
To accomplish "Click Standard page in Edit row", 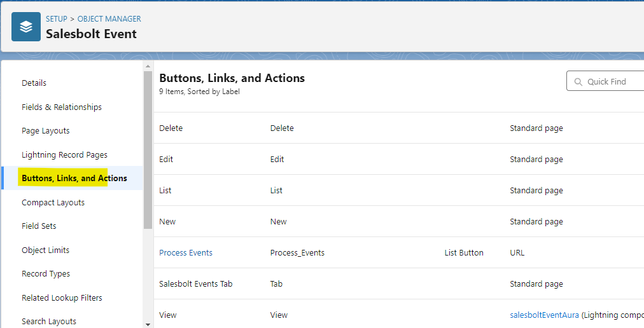I will (536, 160).
